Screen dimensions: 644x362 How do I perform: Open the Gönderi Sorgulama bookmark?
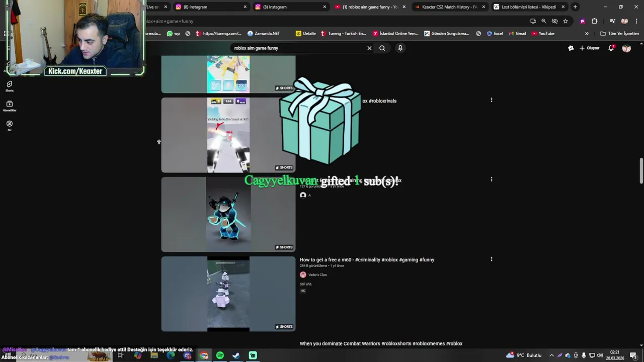pos(447,34)
